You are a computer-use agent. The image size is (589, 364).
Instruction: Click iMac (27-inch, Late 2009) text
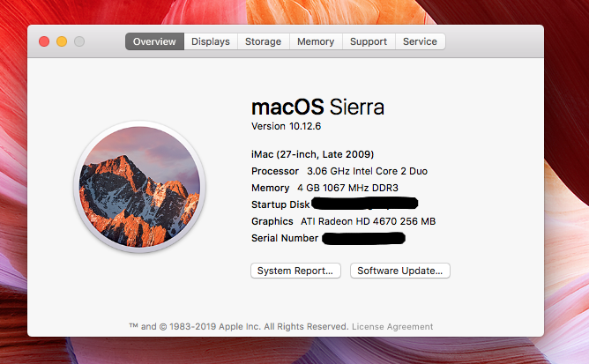(x=312, y=154)
